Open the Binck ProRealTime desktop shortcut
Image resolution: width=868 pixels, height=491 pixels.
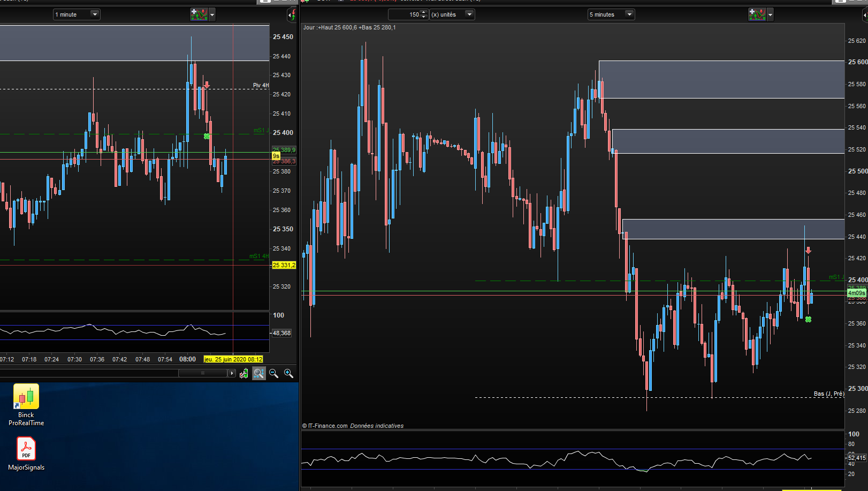pos(26,405)
